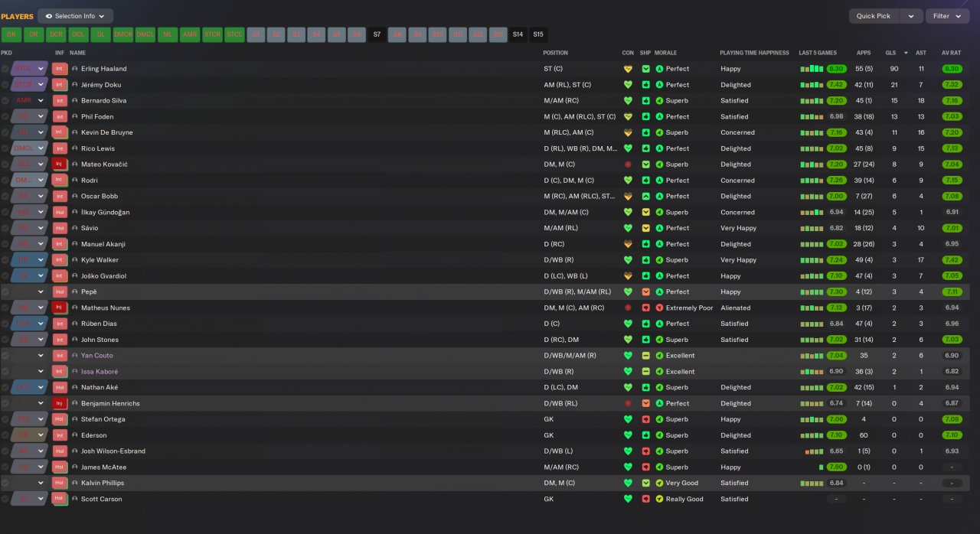
Task: Click Kyle Walker's 7.42 average rating pill
Action: pyautogui.click(x=952, y=260)
